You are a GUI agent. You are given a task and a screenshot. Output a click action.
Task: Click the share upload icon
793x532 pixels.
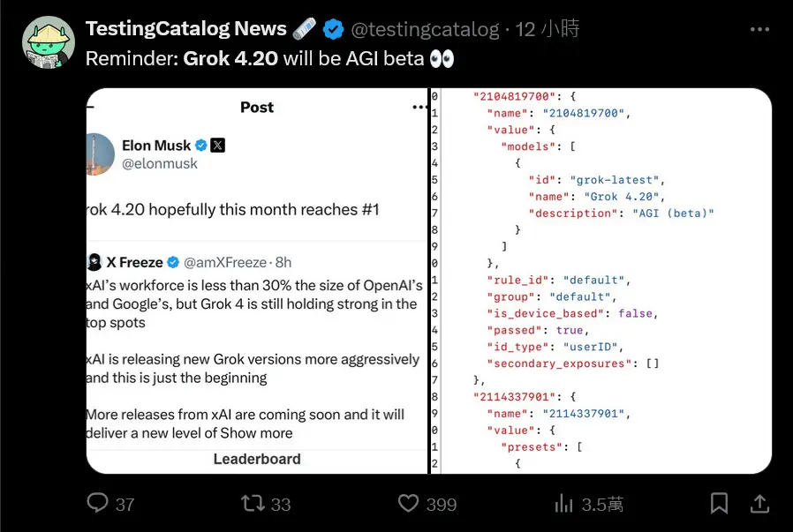759,503
